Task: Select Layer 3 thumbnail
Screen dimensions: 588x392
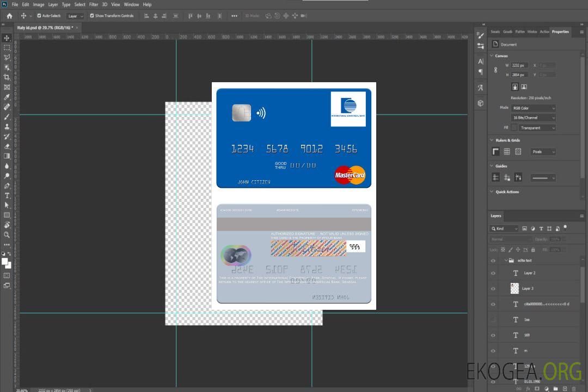Action: pos(515,289)
